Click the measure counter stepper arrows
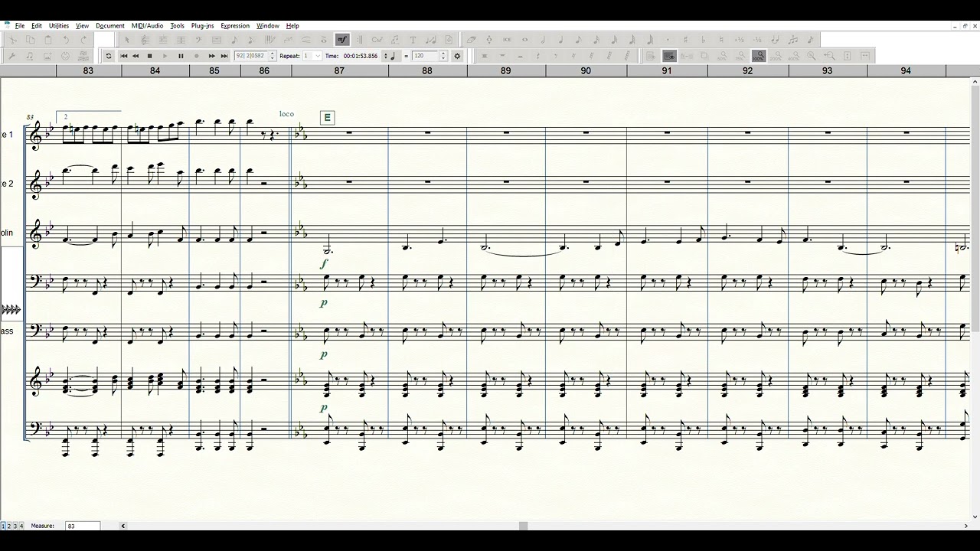 272,56
